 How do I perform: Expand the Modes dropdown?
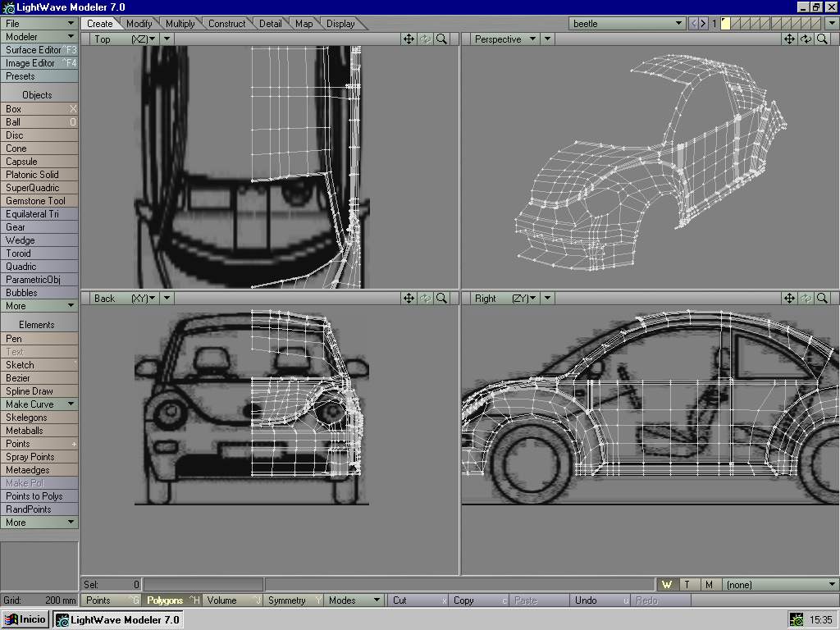354,600
